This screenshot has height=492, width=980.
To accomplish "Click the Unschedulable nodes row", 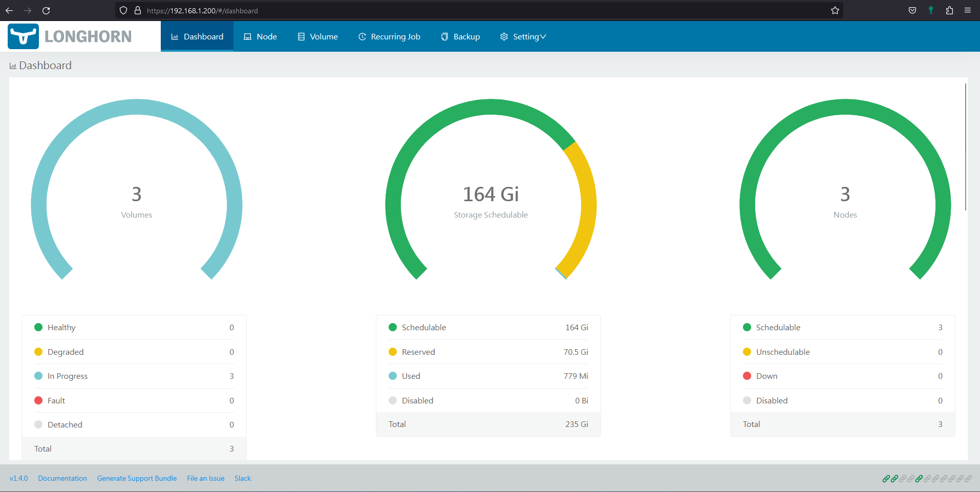I will point(843,352).
